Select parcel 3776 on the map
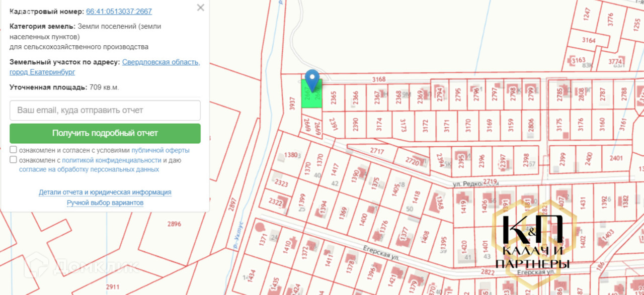 coord(610,19)
